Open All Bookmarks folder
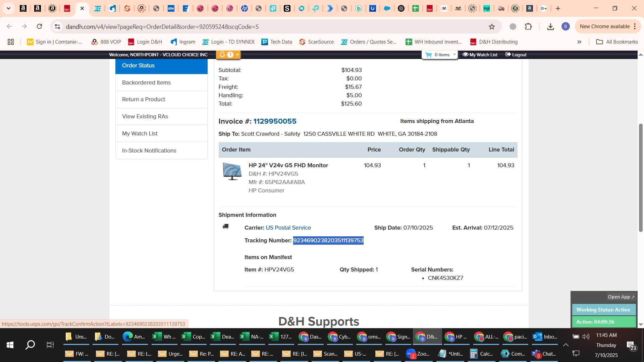The image size is (644, 362). click(617, 42)
